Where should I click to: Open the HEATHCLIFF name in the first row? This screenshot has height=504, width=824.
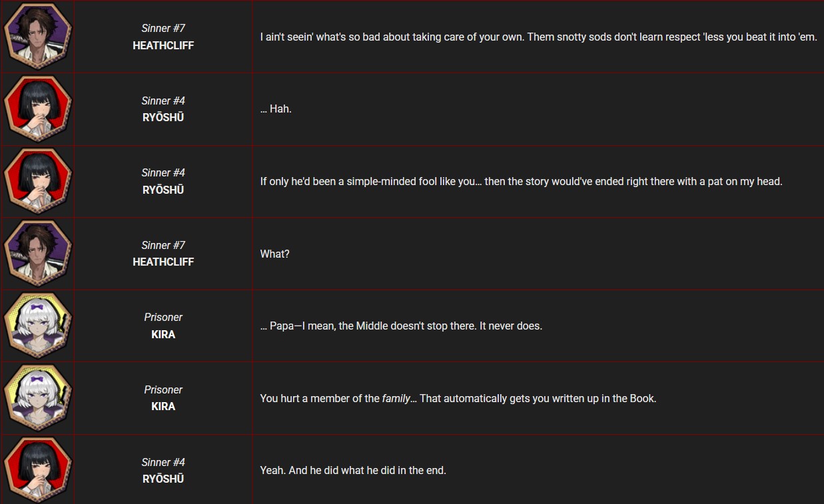pos(163,46)
